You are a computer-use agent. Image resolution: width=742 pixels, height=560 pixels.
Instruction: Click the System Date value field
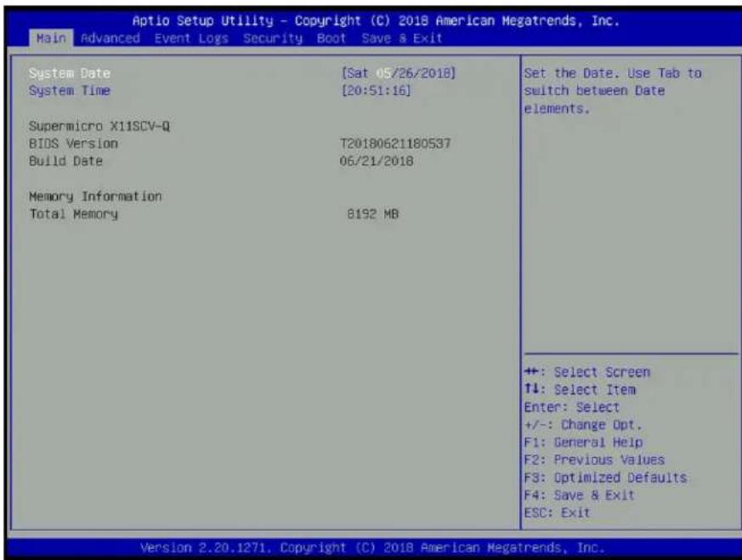[398, 73]
